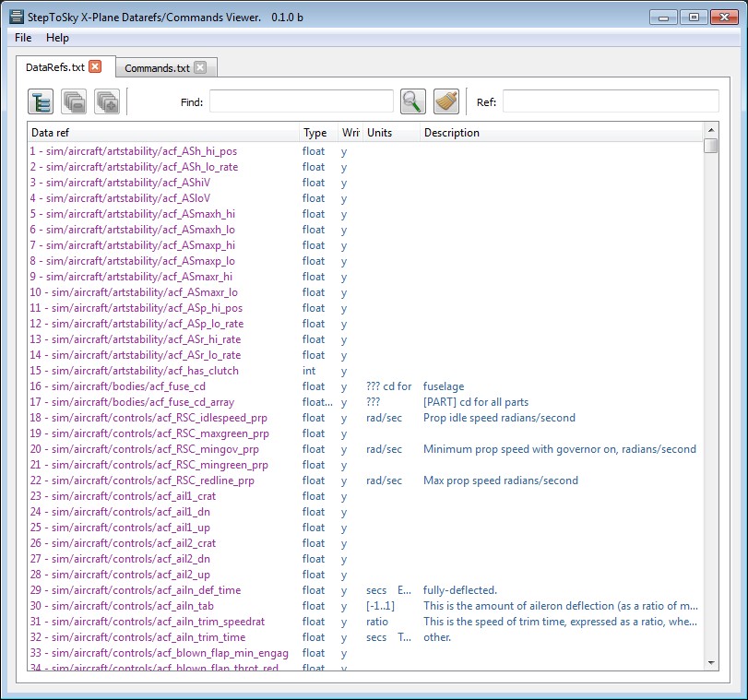Open the File menu
748x700 pixels.
[x=23, y=38]
